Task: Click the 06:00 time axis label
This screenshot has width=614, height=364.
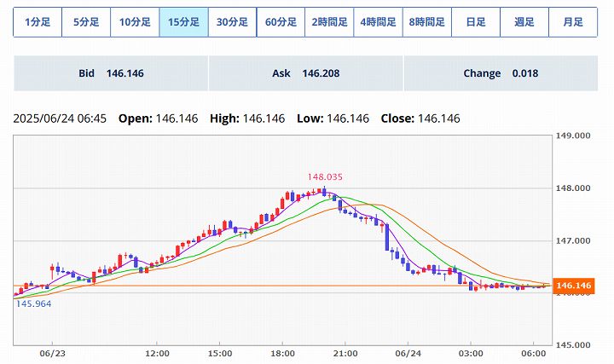Action: 533,354
